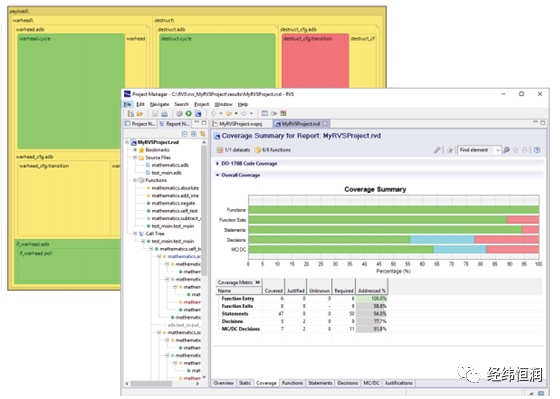
Task: Click the 1/1 datasets icon
Action: [220, 150]
